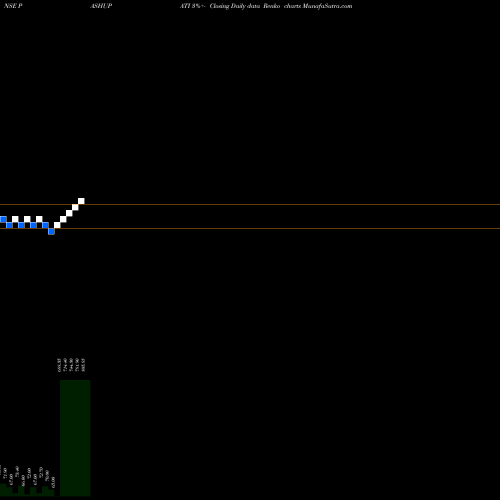This screenshot has width=500, height=500.
Task: Click the lowest blue Renko brick
Action: click(51, 231)
